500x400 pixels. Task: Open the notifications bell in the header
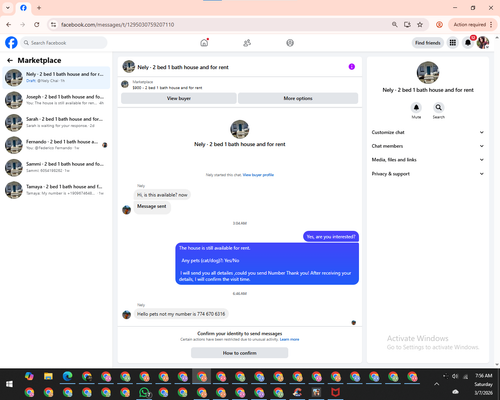468,43
